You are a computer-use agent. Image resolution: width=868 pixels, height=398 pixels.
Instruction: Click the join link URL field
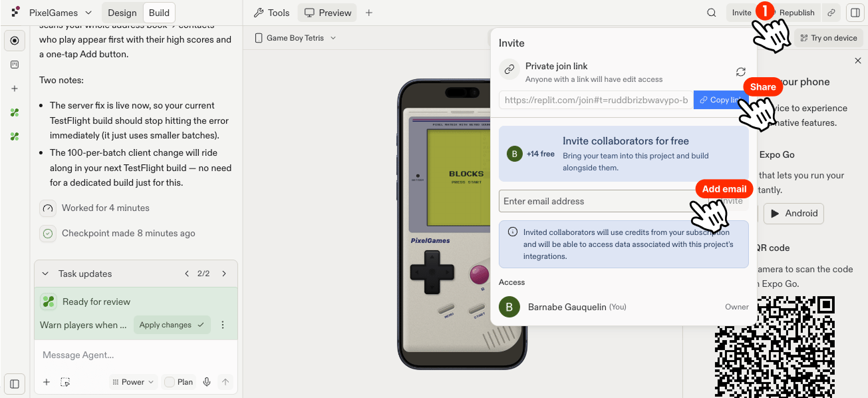click(596, 100)
